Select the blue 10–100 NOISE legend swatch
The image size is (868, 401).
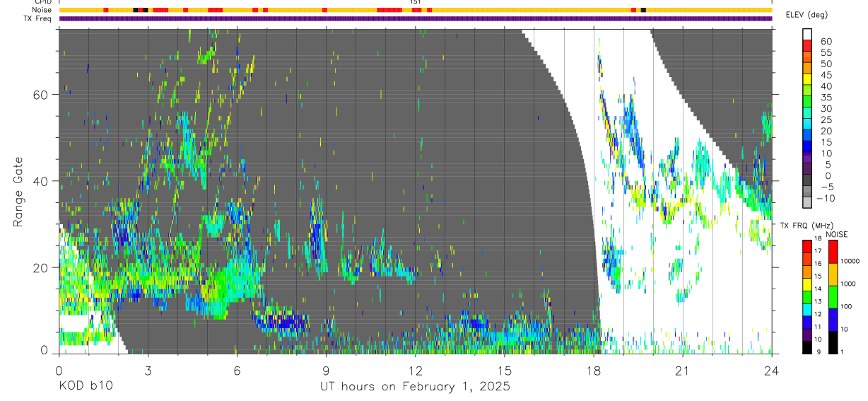(833, 320)
